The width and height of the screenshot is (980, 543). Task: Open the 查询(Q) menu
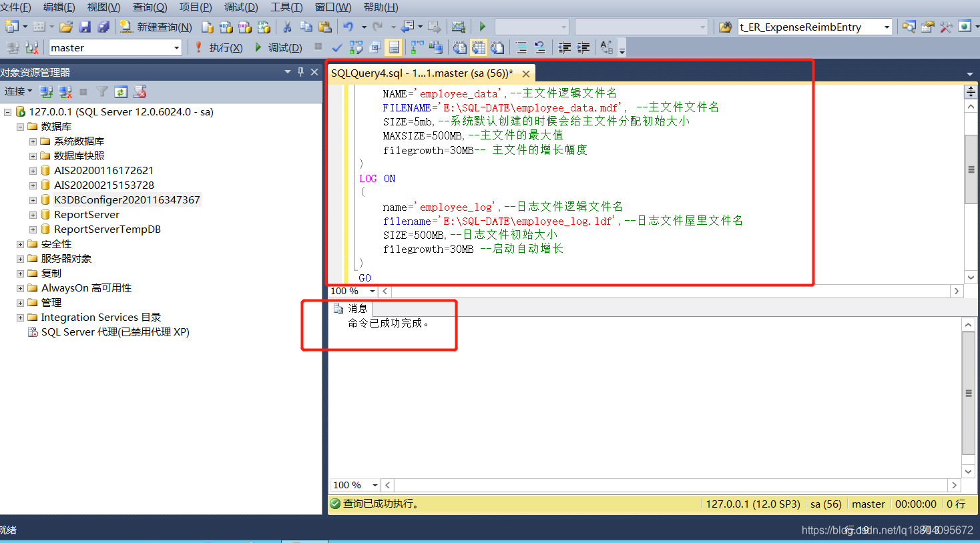pos(150,7)
